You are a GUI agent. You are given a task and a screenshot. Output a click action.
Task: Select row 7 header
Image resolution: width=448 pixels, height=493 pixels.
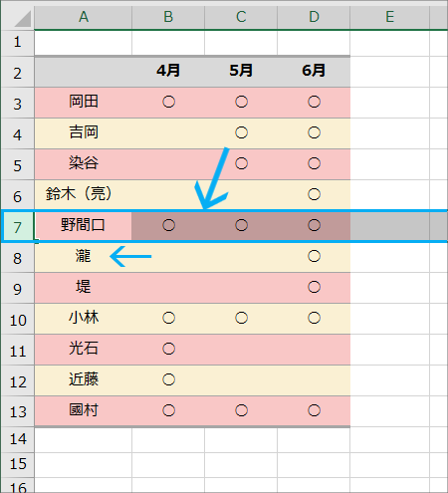[x=18, y=227]
